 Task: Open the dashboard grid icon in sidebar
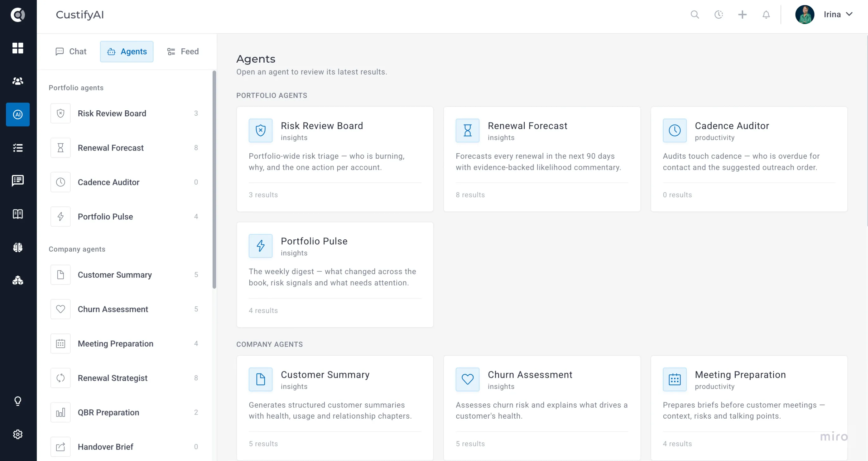(x=18, y=48)
